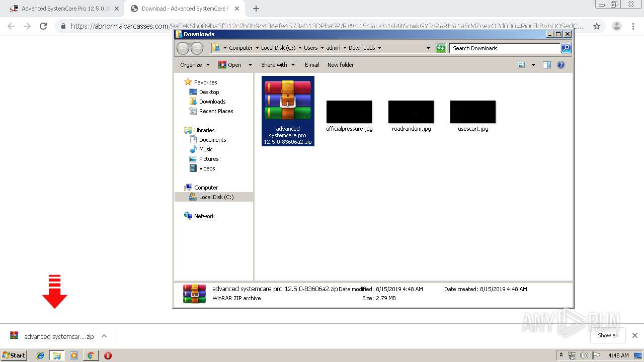Open Documents library
The height and width of the screenshot is (362, 644).
[x=212, y=140]
